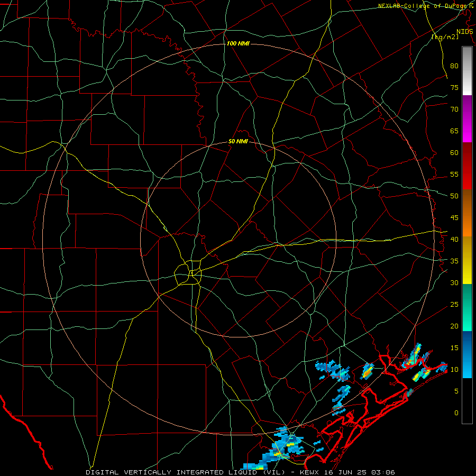
Task: Click the 65 value on the color scale
Action: [x=454, y=131]
